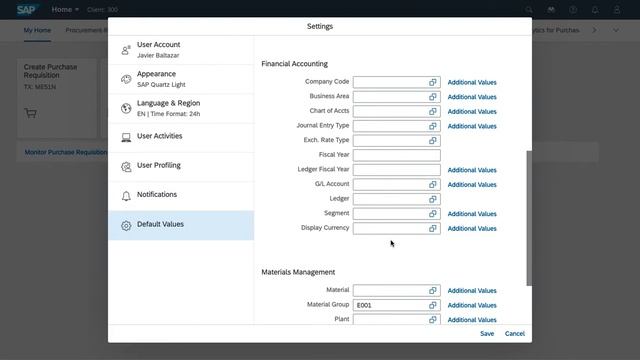Switch to My Home tab
The height and width of the screenshot is (360, 640).
(x=37, y=30)
